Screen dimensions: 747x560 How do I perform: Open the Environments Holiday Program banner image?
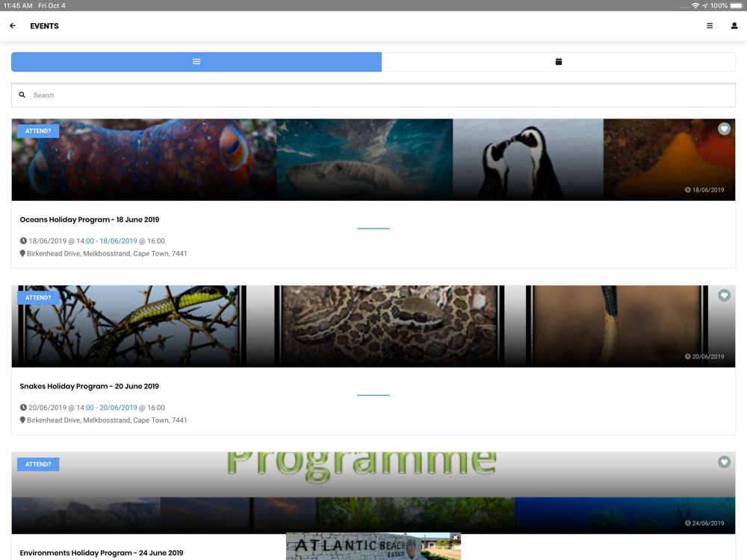click(x=373, y=493)
